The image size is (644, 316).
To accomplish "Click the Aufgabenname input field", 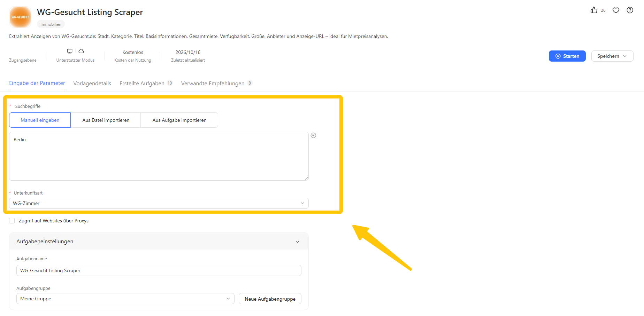I will point(159,270).
